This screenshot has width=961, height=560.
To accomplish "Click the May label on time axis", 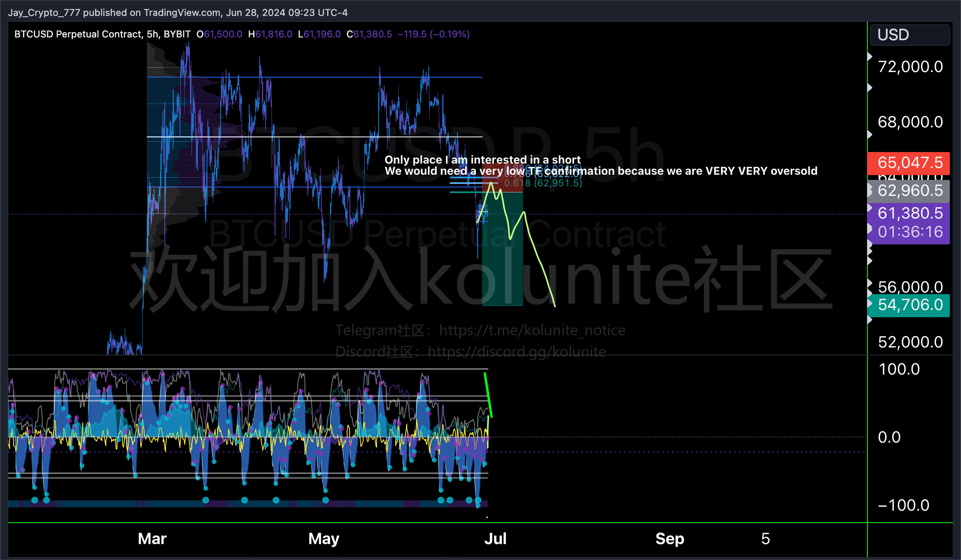I will [324, 539].
